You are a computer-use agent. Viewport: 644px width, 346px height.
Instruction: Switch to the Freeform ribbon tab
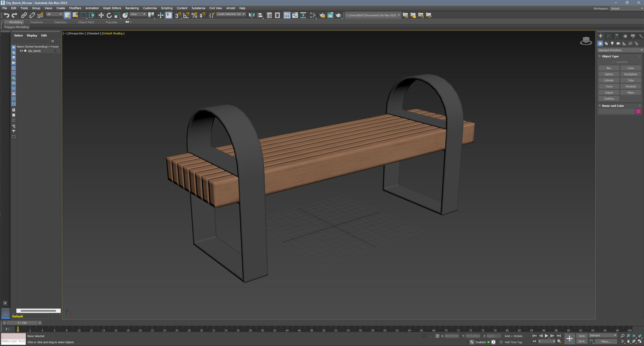(37, 22)
